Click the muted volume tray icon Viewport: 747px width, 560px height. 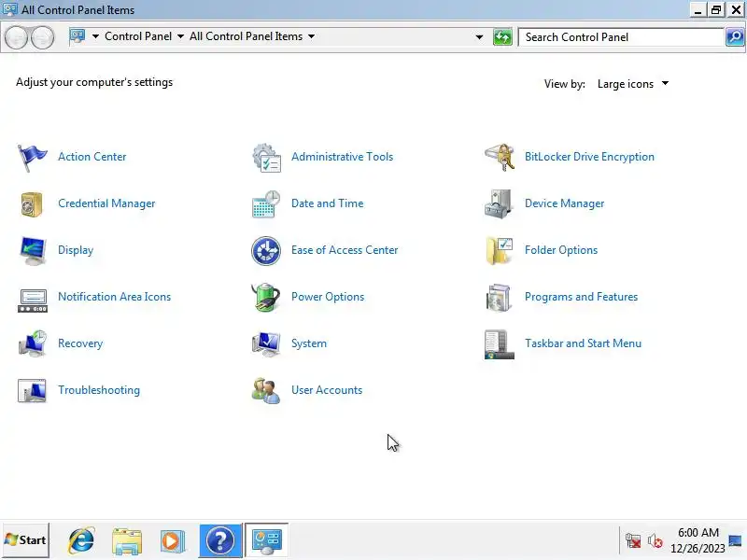[655, 541]
